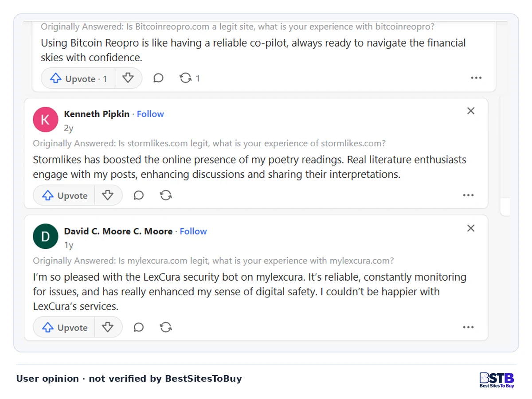Dismiss David C. Moore's answer
The image size is (532, 399).
click(471, 228)
